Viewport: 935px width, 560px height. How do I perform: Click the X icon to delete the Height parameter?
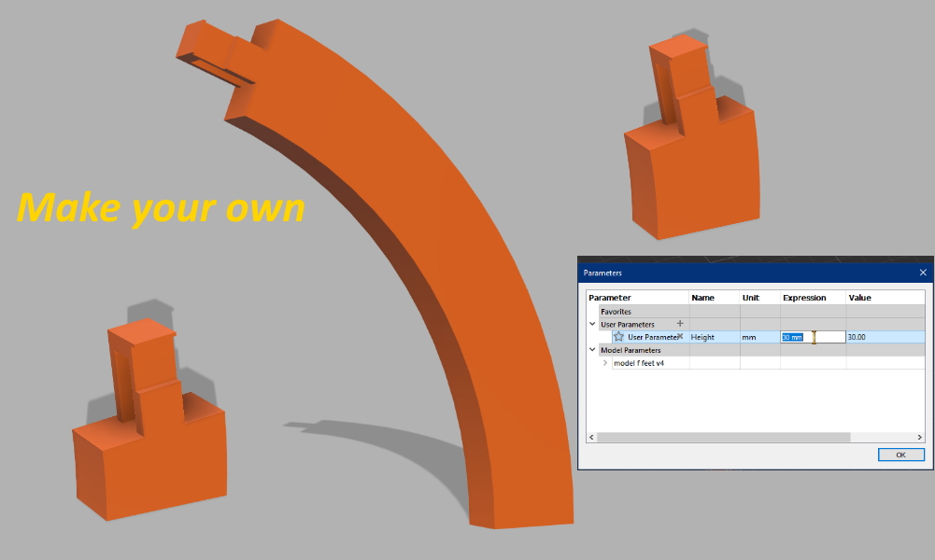pos(681,336)
